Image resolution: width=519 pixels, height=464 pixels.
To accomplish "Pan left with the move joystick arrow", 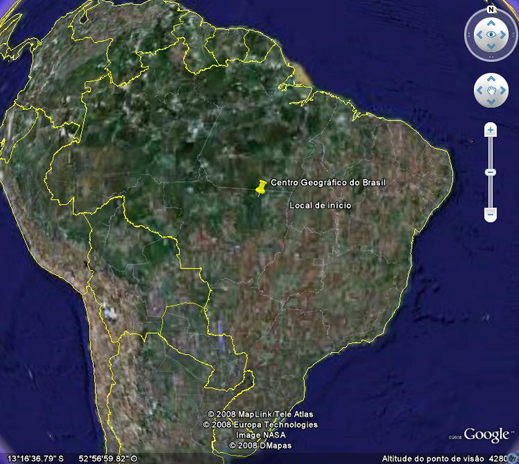I will pyautogui.click(x=480, y=90).
